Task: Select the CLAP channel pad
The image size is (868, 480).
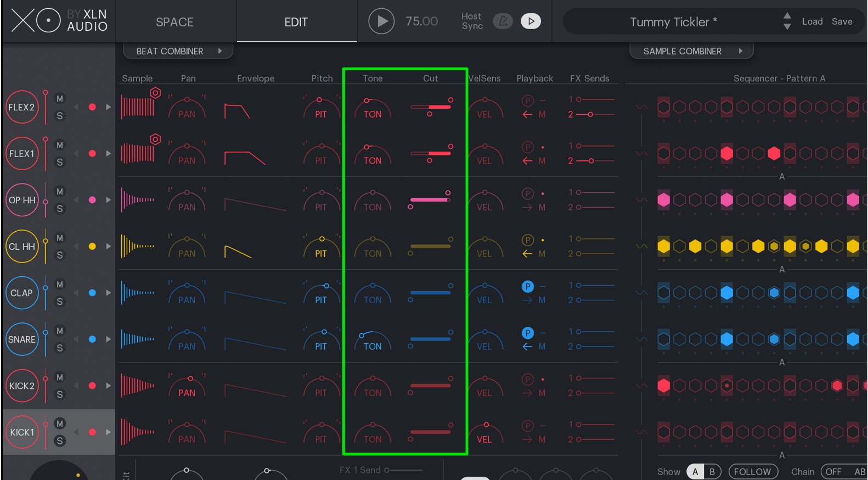Action: [x=22, y=293]
